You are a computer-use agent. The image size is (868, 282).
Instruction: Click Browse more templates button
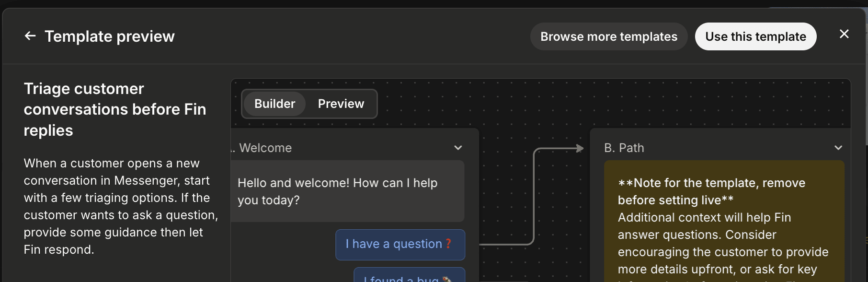[x=609, y=36]
